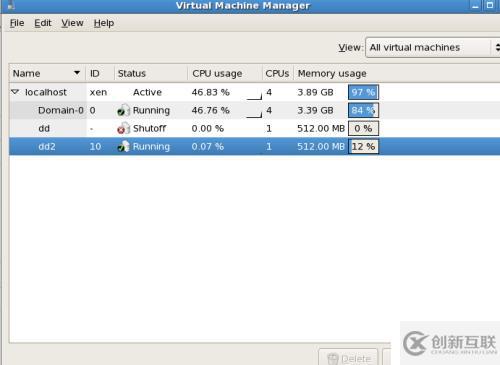This screenshot has height=365, width=500.
Task: Minimize the Virtual Machine Manager window
Action: pos(475,5)
